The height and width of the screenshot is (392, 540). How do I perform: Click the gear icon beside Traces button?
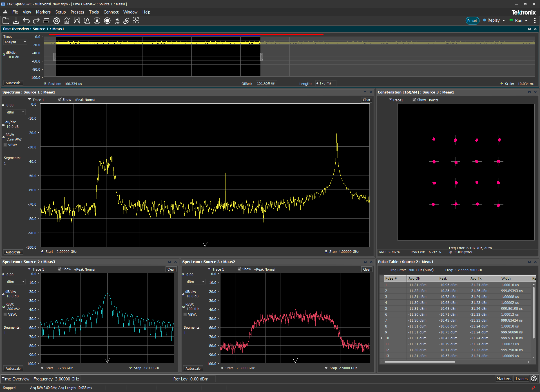pyautogui.click(x=534, y=379)
